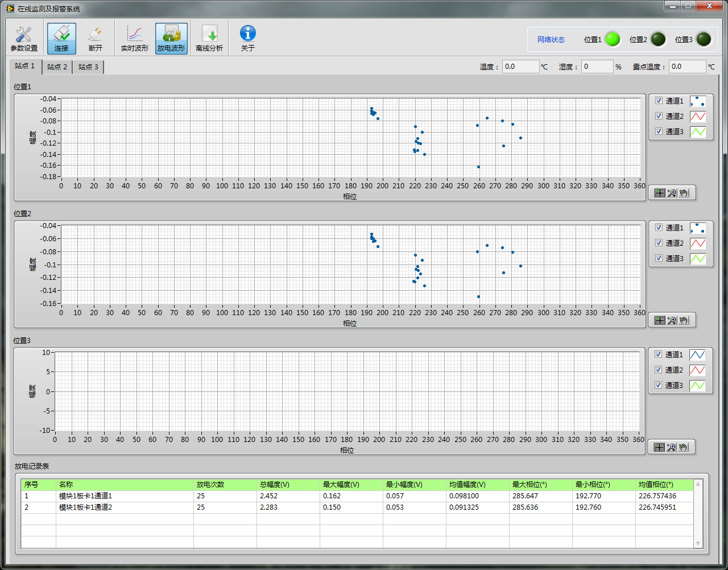Select pan hand tool in 位置2 graph palette
728x570 pixels.
684,320
